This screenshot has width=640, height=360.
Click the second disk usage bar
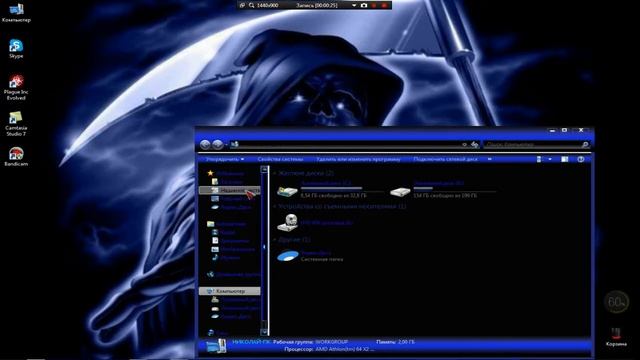coord(455,189)
